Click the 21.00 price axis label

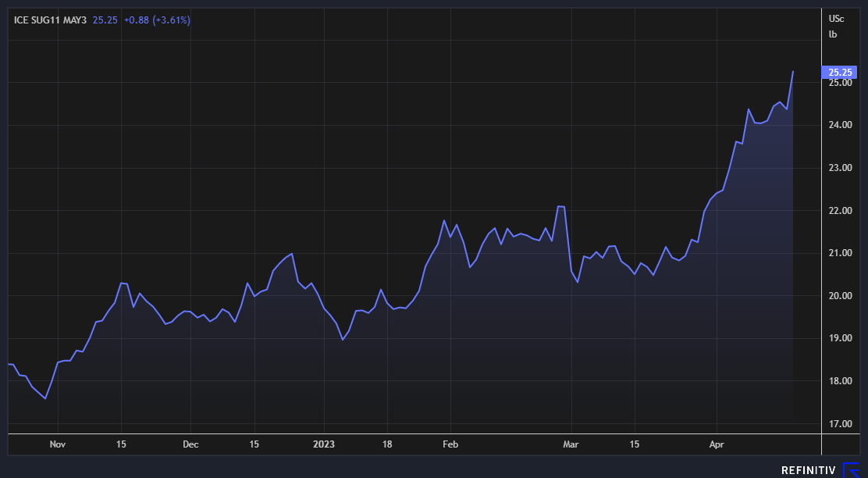tap(840, 253)
